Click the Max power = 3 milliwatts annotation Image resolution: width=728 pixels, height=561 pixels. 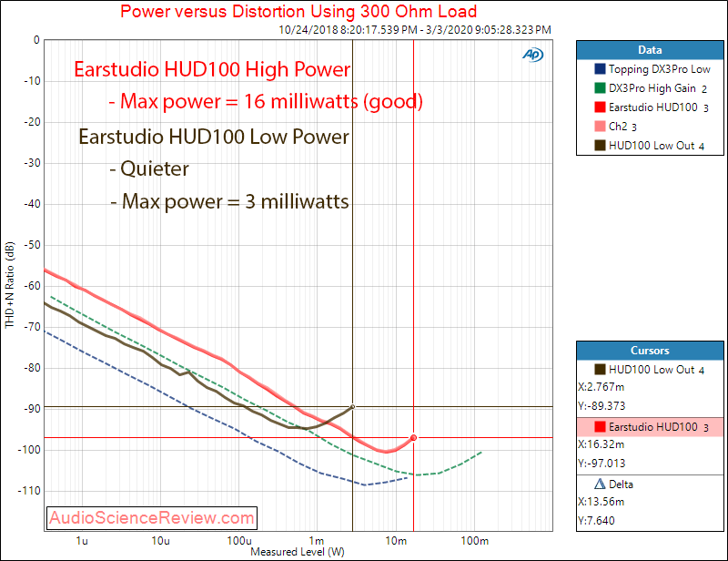click(230, 201)
